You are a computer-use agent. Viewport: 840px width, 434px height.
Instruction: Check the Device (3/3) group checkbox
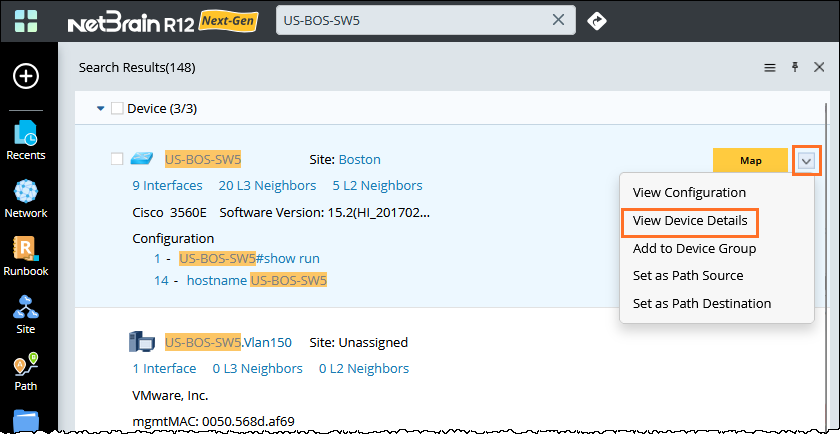[117, 109]
